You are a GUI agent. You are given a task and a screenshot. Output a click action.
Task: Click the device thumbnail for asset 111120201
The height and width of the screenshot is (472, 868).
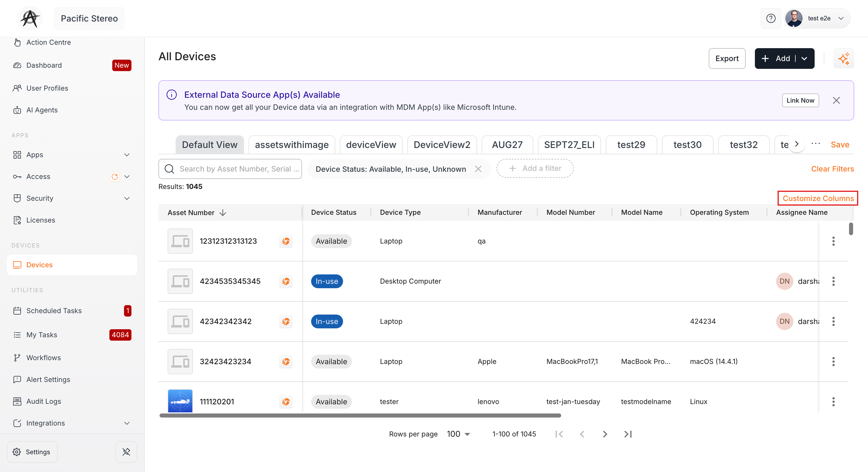[180, 401]
